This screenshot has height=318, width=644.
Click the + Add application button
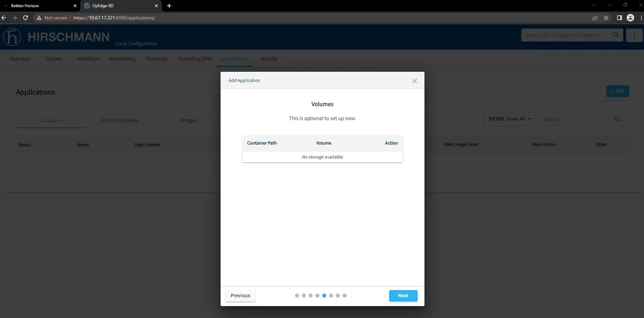[x=618, y=91]
